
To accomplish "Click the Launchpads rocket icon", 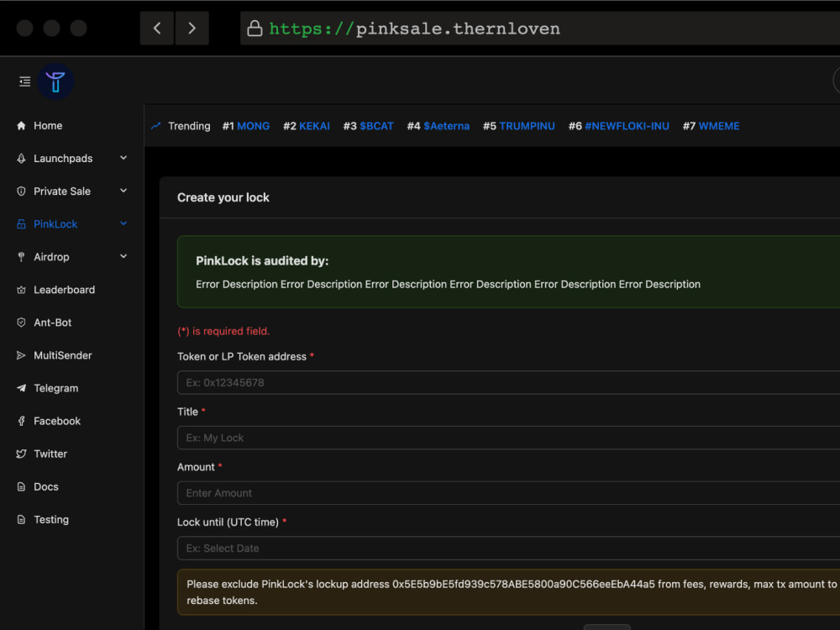I will tap(22, 158).
